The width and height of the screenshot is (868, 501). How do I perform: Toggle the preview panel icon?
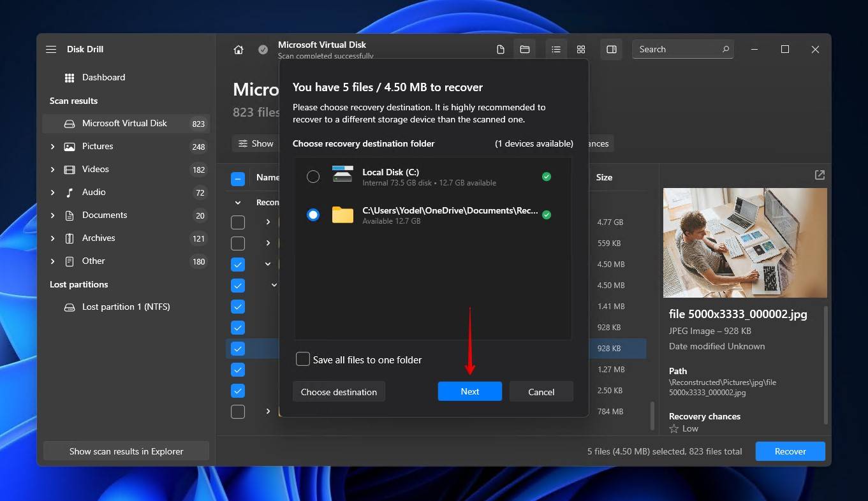pyautogui.click(x=612, y=49)
